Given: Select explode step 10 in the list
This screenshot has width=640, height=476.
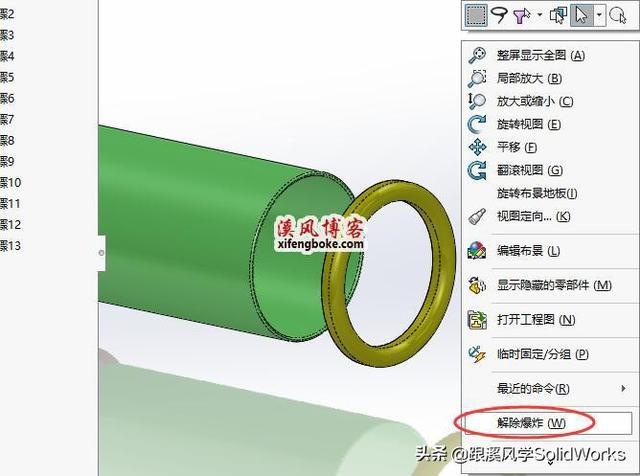Looking at the screenshot, I should coord(10,182).
